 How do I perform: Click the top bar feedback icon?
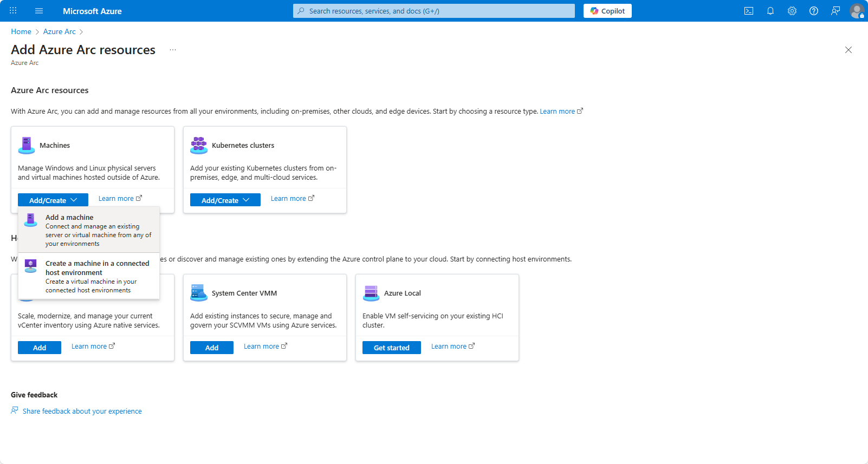point(835,11)
